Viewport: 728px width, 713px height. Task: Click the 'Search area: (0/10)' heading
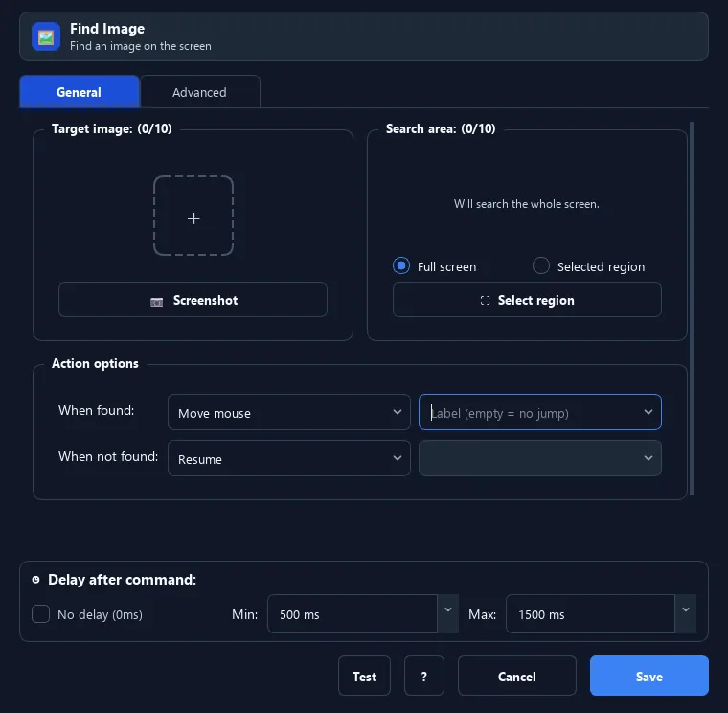coord(441,128)
